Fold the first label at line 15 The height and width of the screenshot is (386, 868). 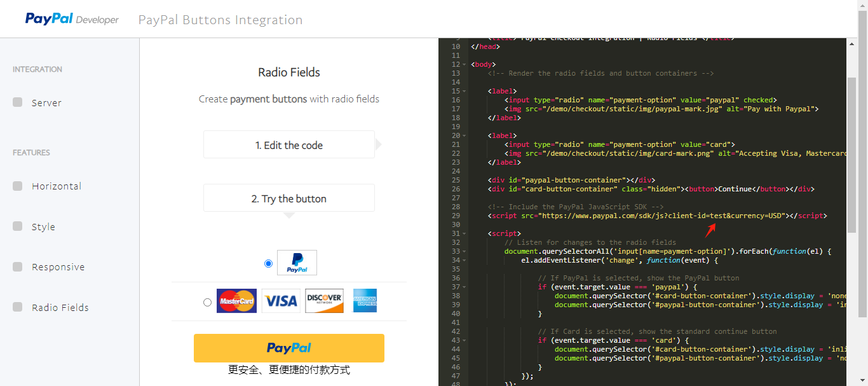[466, 91]
